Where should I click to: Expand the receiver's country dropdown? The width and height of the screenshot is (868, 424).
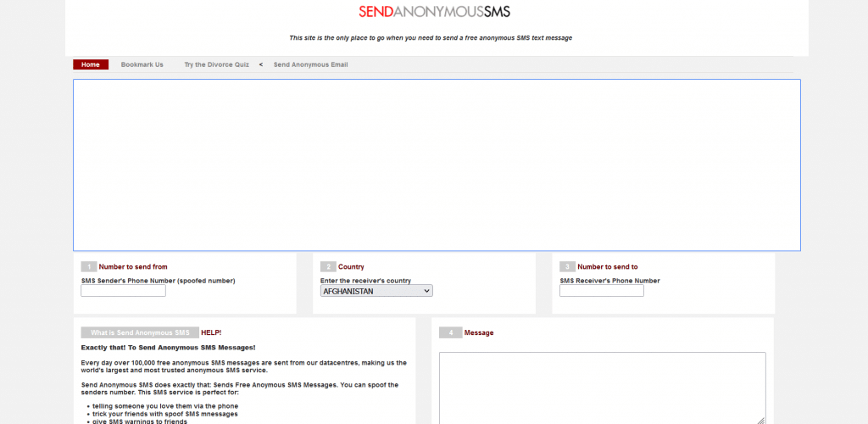pyautogui.click(x=376, y=291)
